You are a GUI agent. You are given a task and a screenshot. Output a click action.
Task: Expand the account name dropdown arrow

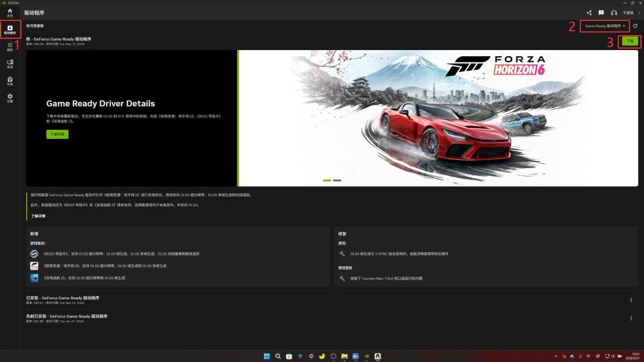tap(639, 13)
